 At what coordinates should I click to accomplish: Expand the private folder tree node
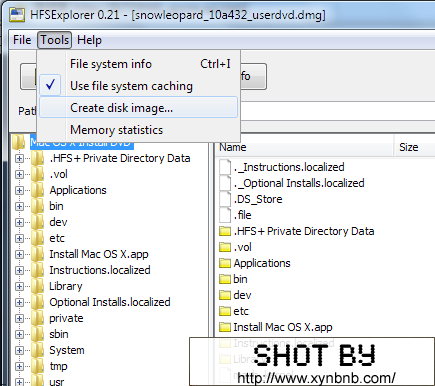[x=19, y=319]
